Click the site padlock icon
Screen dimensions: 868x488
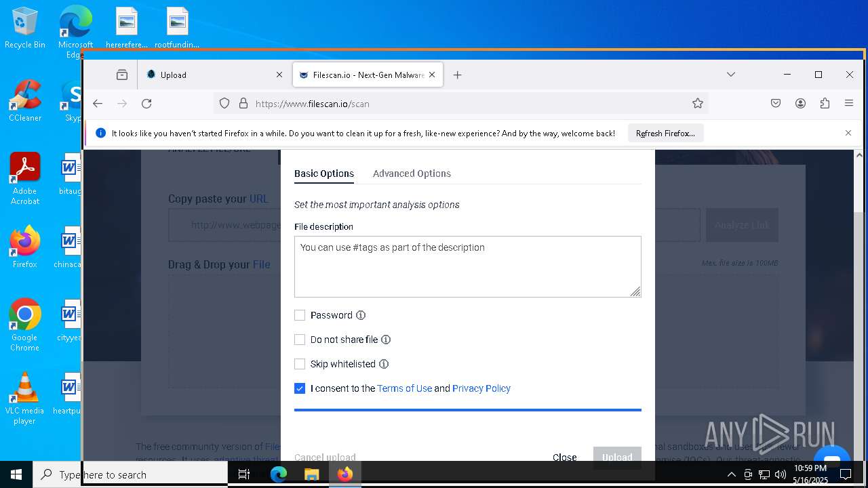click(x=243, y=104)
